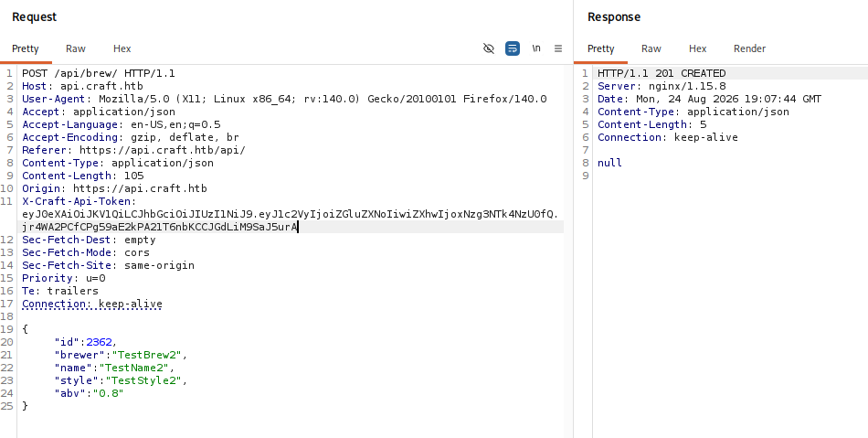Click the Origin header line
Viewport: 868px width, 438px height.
pos(114,188)
